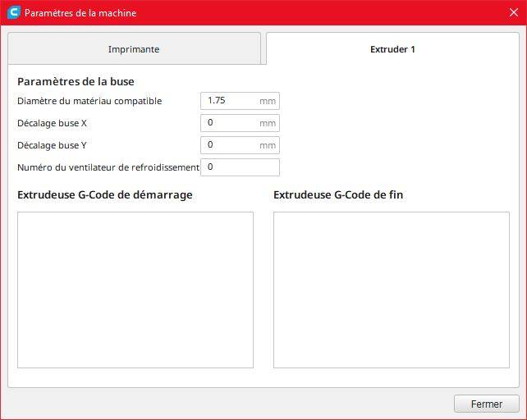Click the Numéro du ventilateur de refroidissement label
Image resolution: width=527 pixels, height=420 pixels.
pos(108,167)
